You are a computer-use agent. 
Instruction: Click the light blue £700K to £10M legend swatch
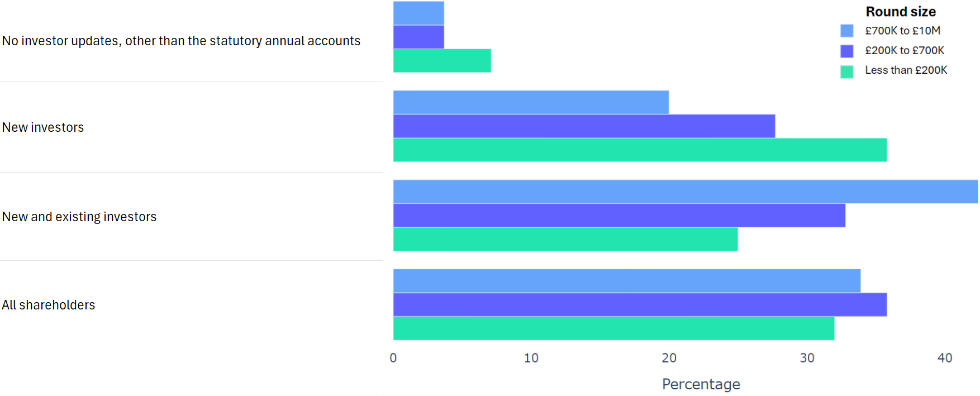point(846,31)
